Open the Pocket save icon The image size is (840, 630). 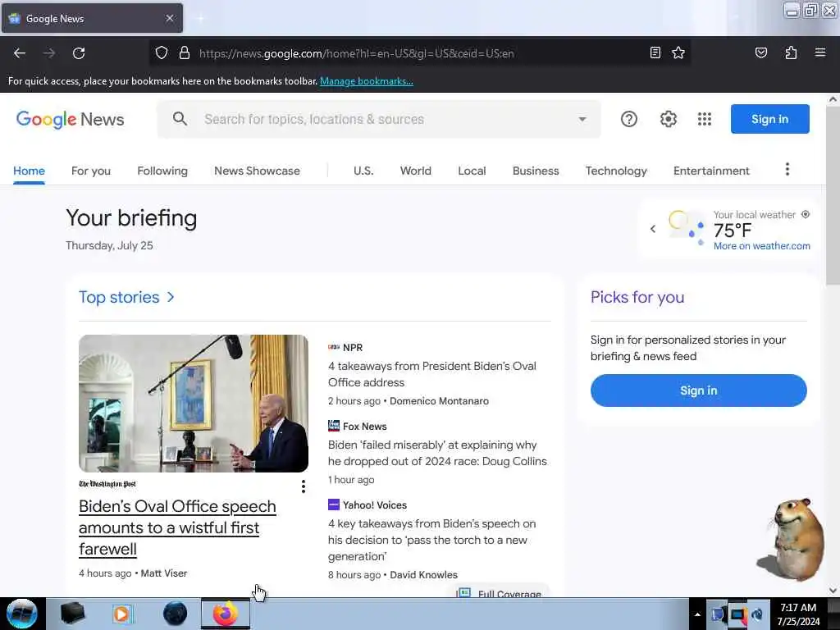pyautogui.click(x=760, y=52)
